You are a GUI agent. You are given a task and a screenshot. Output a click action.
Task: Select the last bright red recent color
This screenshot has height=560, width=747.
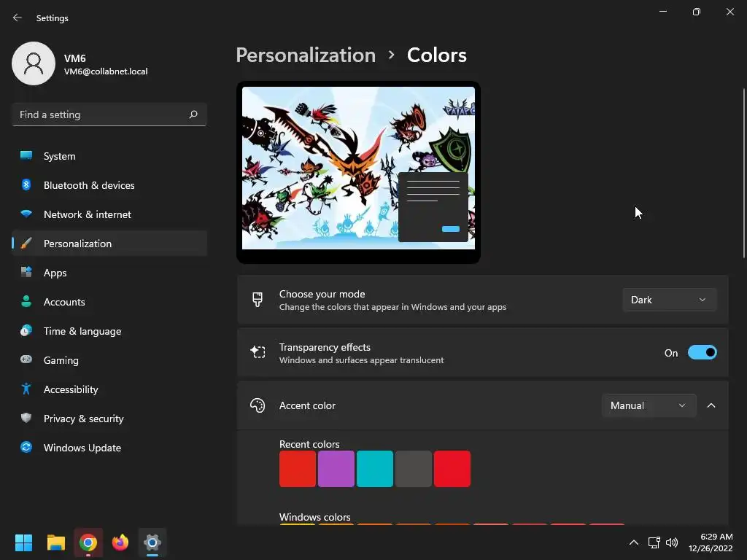click(452, 469)
